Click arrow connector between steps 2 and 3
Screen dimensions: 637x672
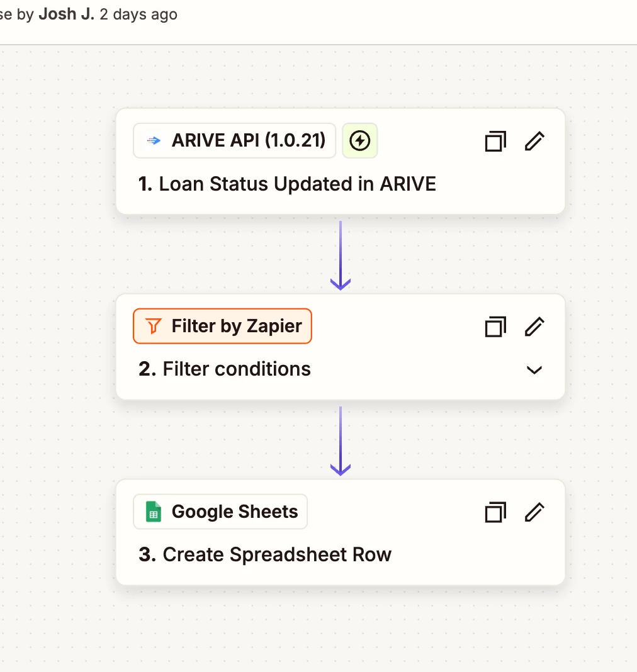(x=340, y=440)
